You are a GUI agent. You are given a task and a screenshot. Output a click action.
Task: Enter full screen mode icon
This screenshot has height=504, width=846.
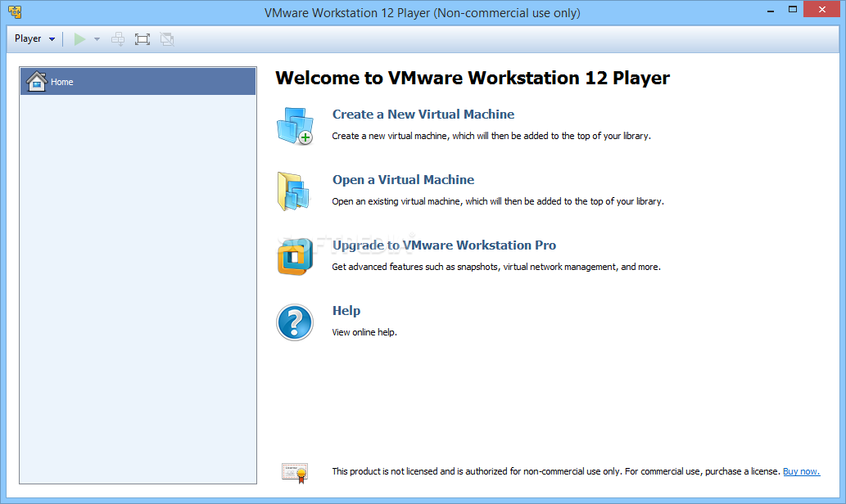click(x=143, y=38)
